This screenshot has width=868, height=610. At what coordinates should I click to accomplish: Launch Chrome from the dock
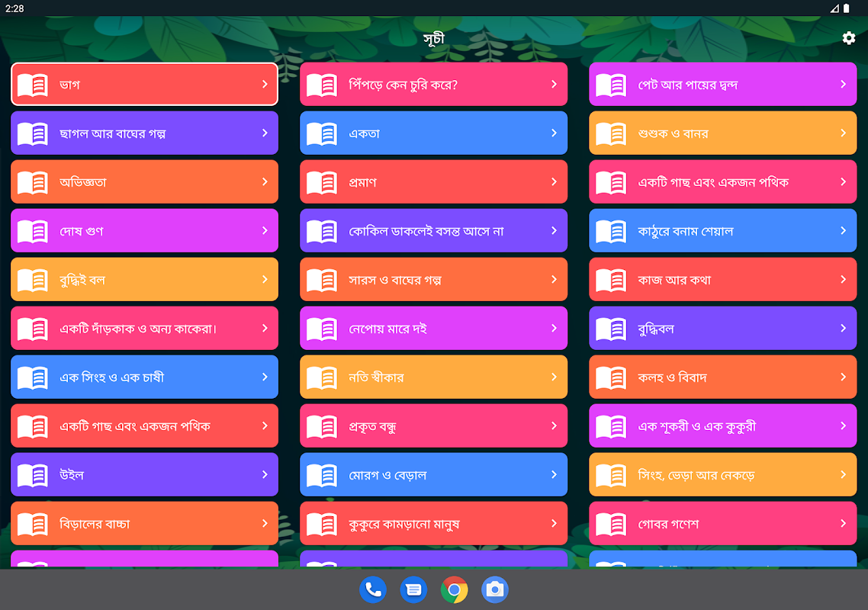454,590
